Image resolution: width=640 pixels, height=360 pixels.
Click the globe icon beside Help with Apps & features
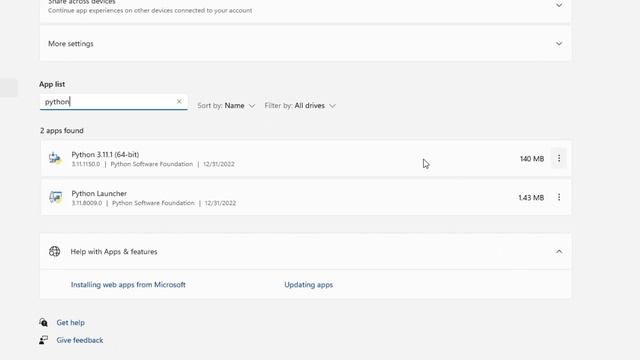tap(54, 251)
